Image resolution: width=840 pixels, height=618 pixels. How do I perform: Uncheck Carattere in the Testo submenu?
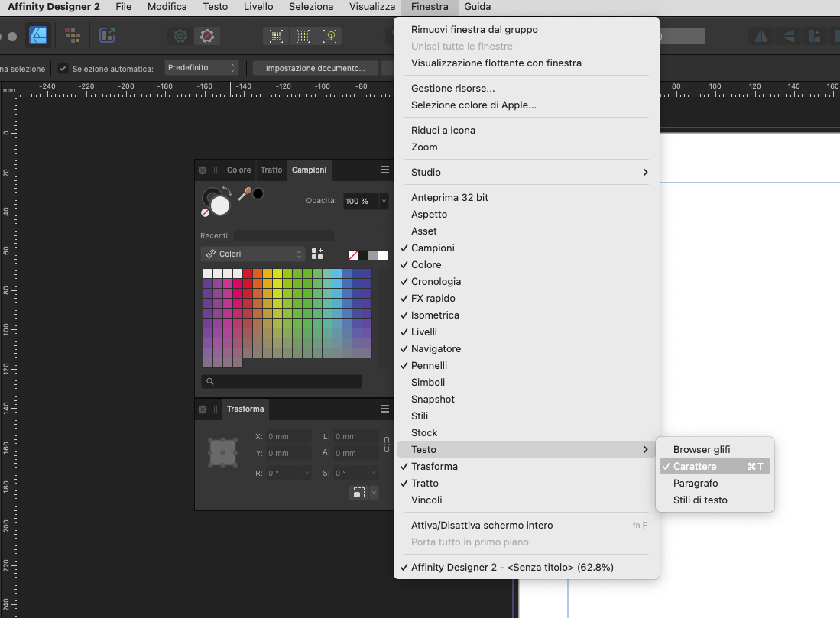click(x=715, y=467)
